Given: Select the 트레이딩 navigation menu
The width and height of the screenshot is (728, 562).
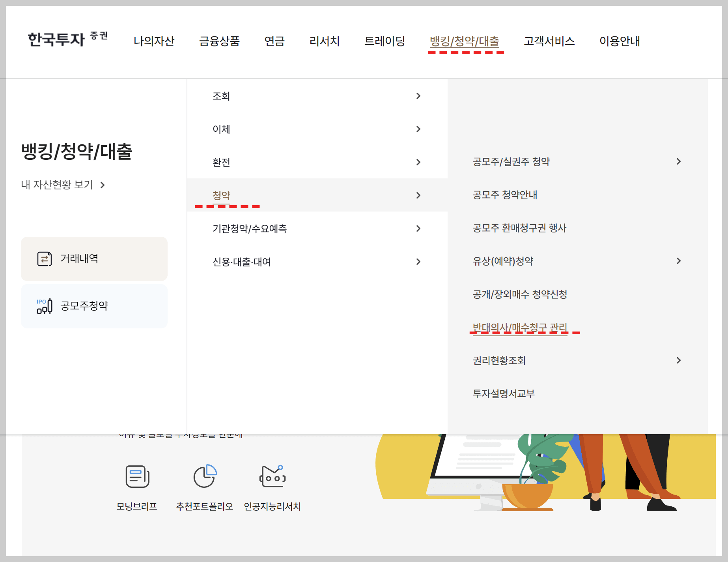Looking at the screenshot, I should (x=385, y=41).
